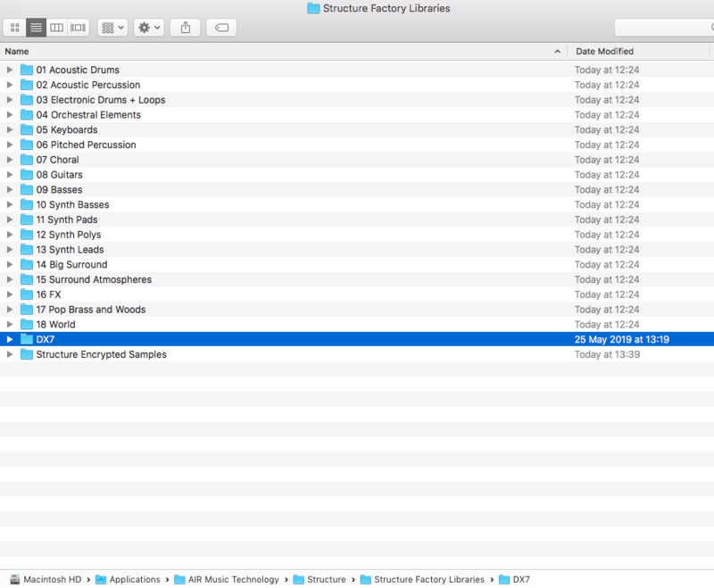Click the 18 World folder icon
The height and width of the screenshot is (588, 714).
tap(27, 325)
